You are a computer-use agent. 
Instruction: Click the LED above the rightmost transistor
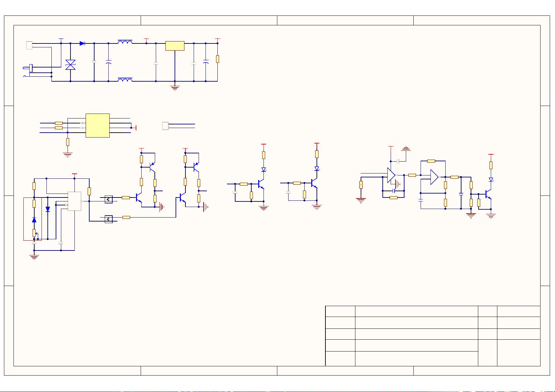pos(491,180)
